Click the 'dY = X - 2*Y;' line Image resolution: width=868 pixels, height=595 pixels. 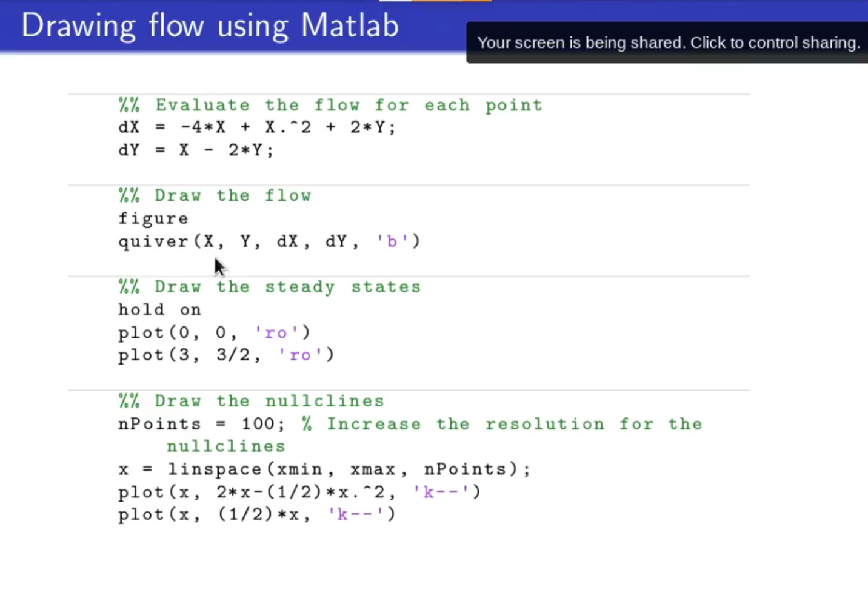pyautogui.click(x=196, y=150)
